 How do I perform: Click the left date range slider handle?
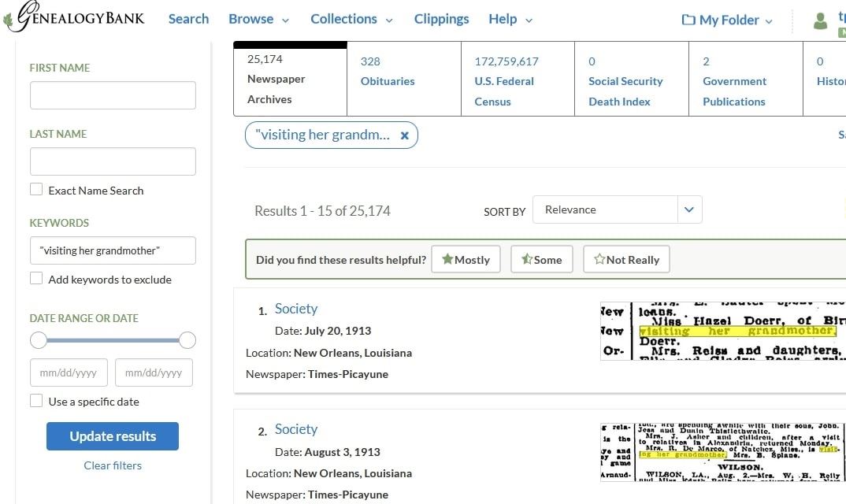39,340
